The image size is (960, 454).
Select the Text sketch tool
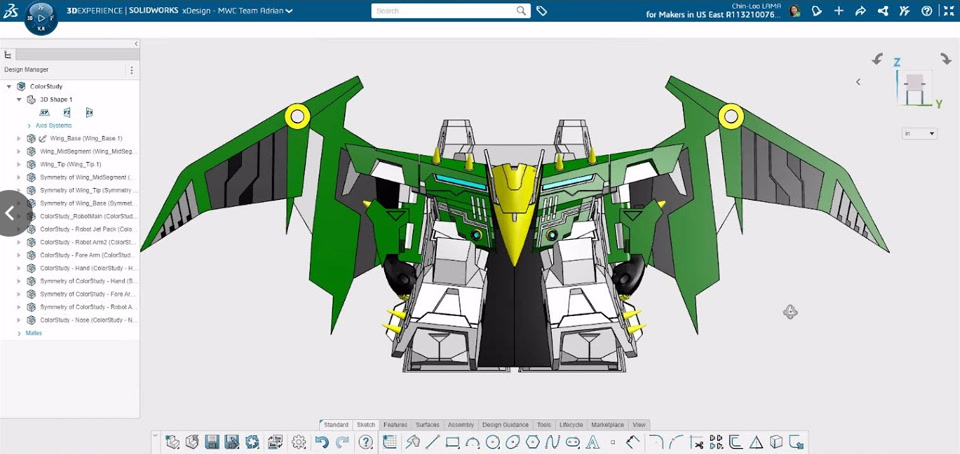pyautogui.click(x=592, y=442)
